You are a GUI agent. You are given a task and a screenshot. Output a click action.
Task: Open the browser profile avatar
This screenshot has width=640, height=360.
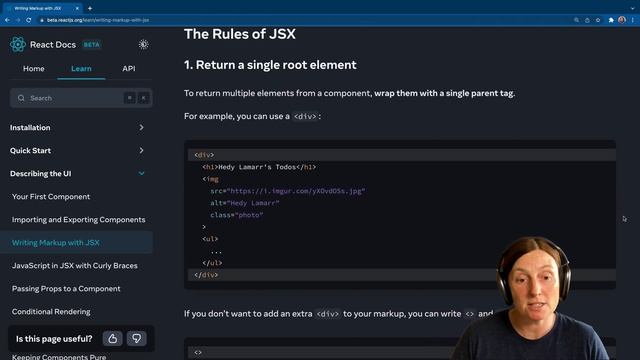click(622, 20)
